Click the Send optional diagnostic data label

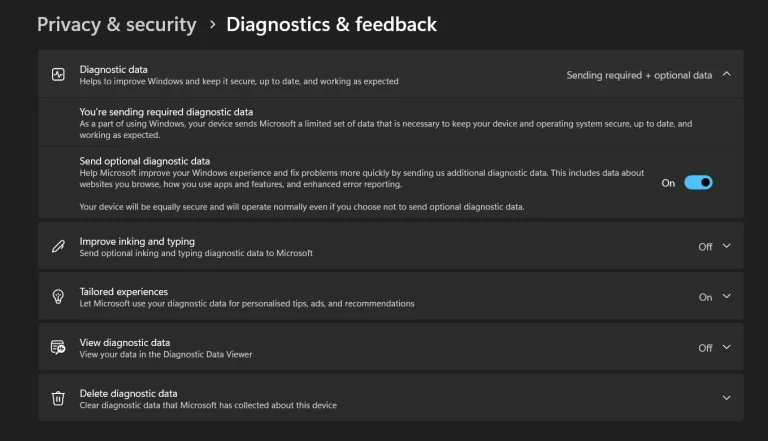pyautogui.click(x=144, y=160)
